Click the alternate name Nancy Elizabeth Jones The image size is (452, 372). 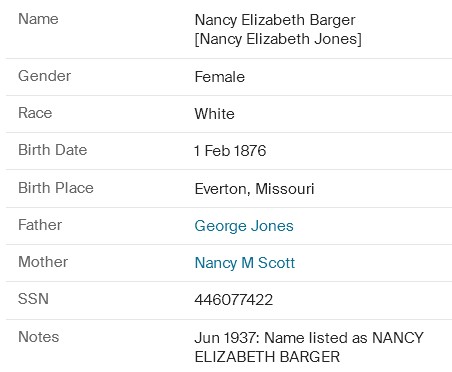278,39
